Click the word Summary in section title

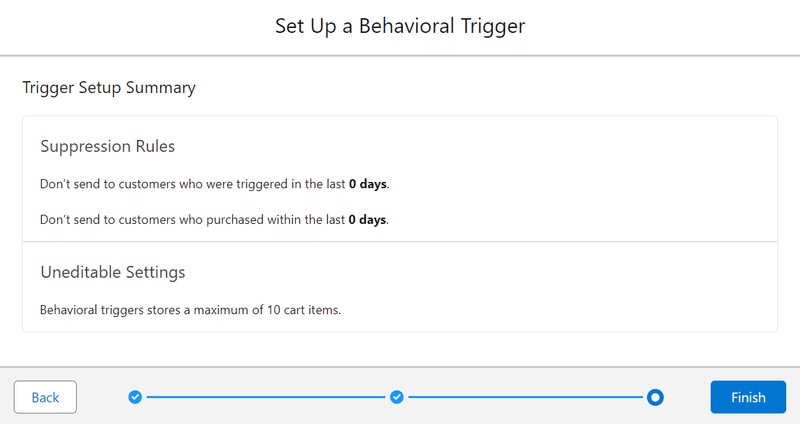(x=161, y=88)
